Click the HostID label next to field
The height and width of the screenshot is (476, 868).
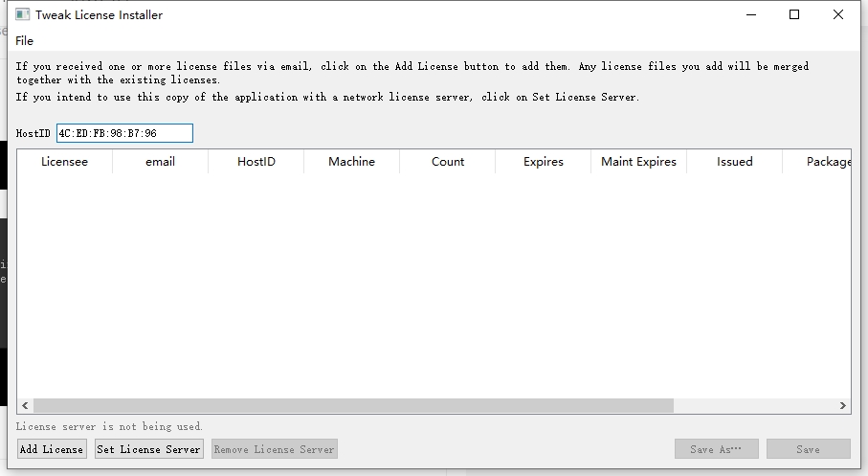pos(33,133)
